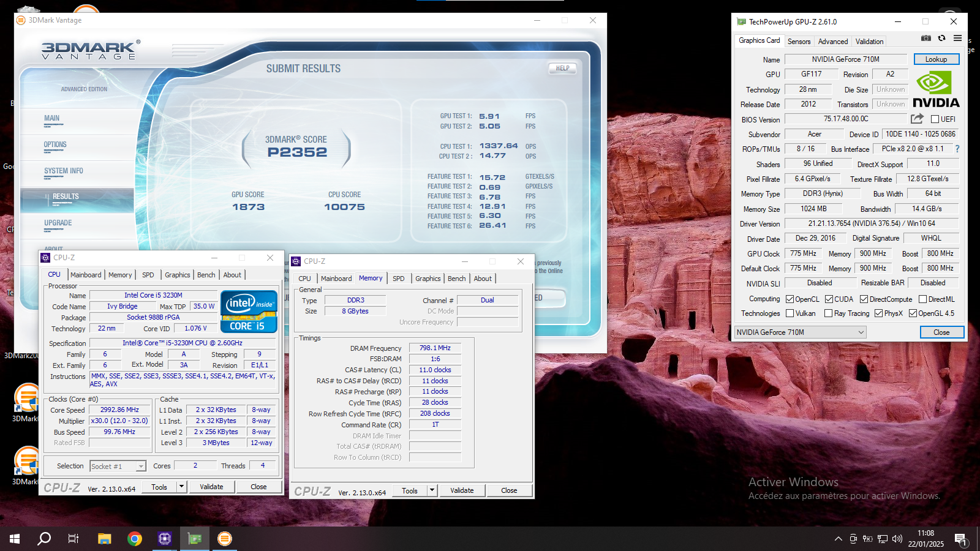
Task: Switch to the Validation tab in GPU-Z
Action: [x=869, y=42]
